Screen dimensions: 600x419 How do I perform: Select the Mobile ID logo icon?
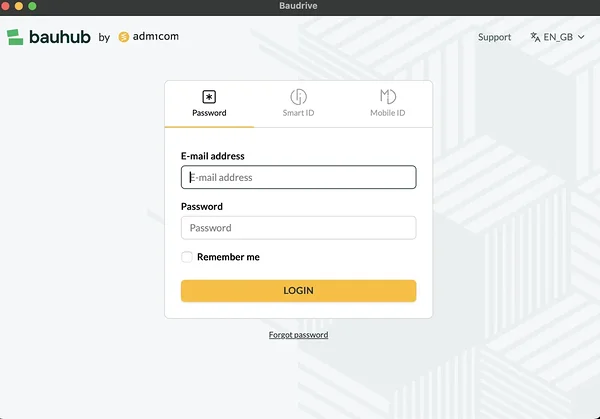388,97
